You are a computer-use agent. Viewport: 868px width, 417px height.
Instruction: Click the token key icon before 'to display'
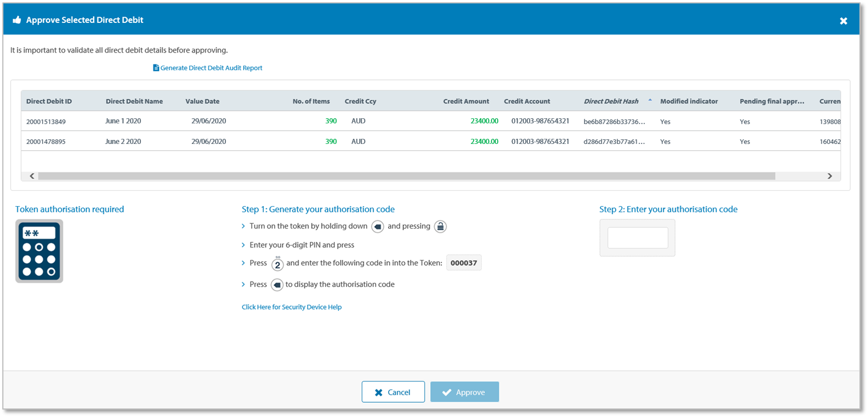tap(277, 284)
